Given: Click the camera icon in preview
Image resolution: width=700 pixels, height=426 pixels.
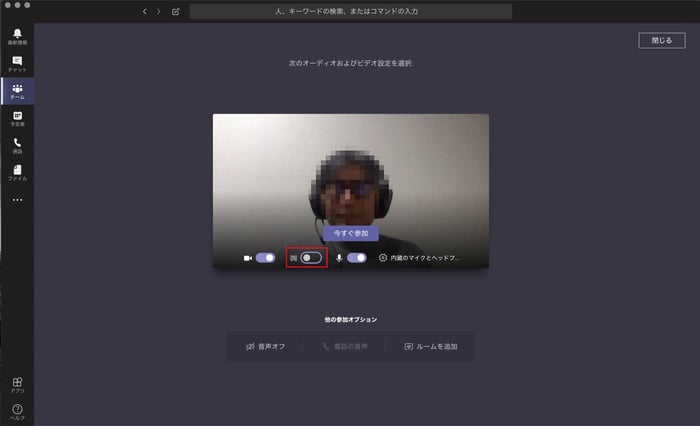Looking at the screenshot, I should click(x=248, y=258).
